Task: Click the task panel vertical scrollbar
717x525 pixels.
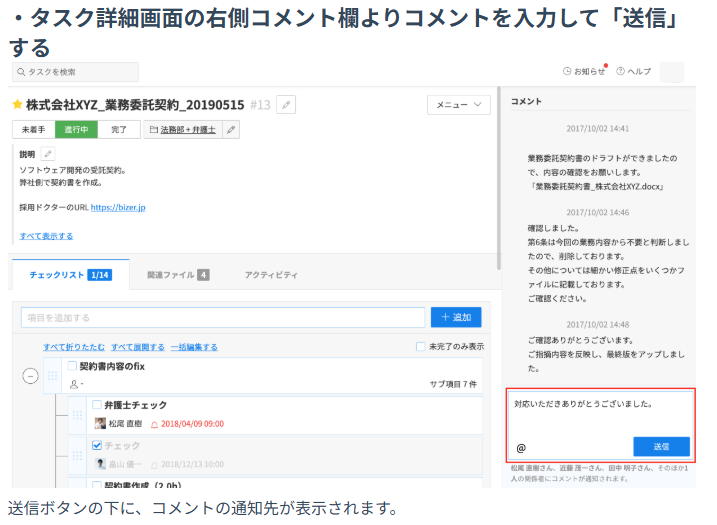Action: 498,178
